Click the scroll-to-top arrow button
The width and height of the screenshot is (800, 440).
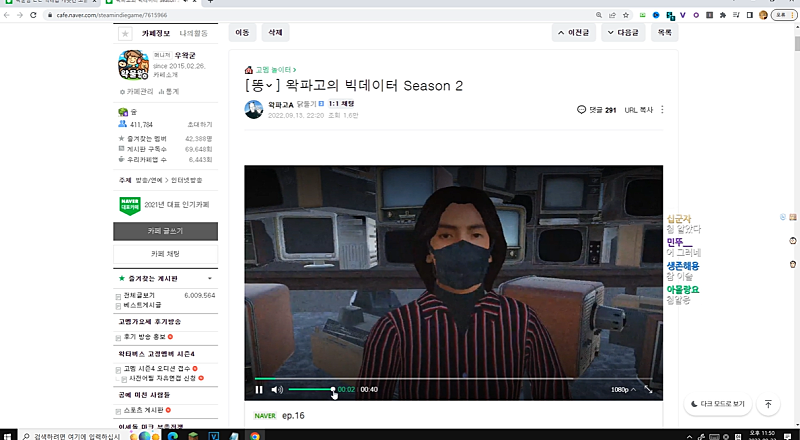point(768,404)
